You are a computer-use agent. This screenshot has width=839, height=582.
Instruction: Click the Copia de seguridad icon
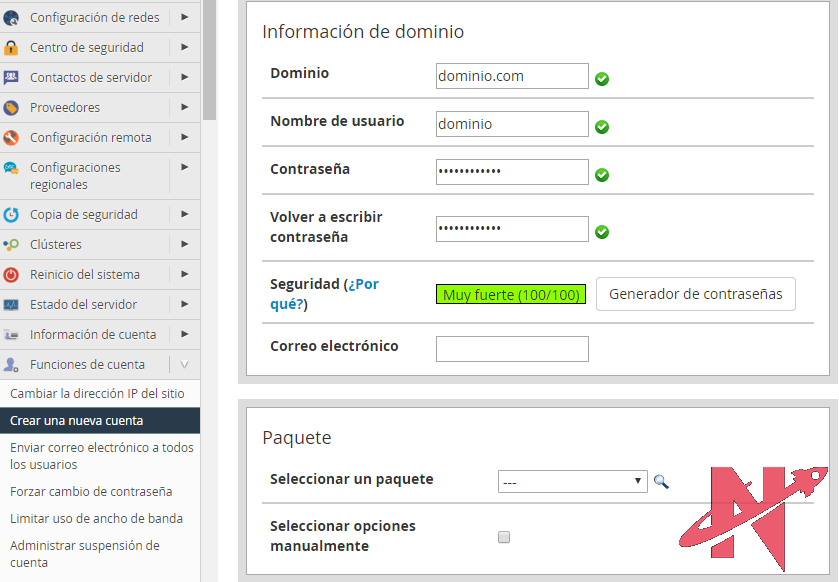pyautogui.click(x=11, y=215)
